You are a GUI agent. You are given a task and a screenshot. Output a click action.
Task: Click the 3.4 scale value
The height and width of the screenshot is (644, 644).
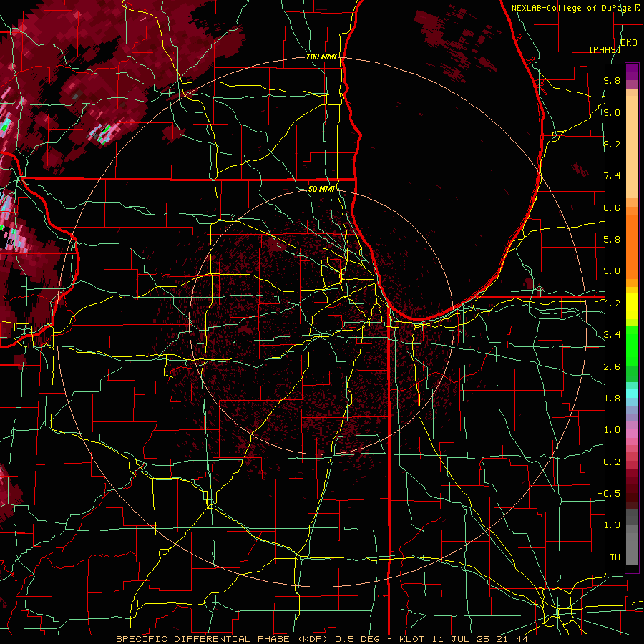click(612, 335)
